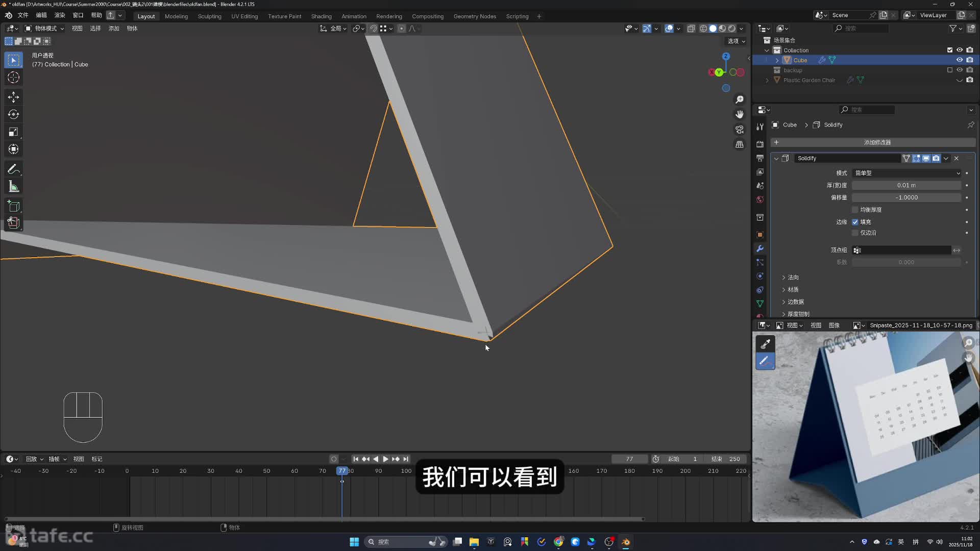Select the Rotate tool in toolbar
Viewport: 980px width, 551px height.
(14, 114)
